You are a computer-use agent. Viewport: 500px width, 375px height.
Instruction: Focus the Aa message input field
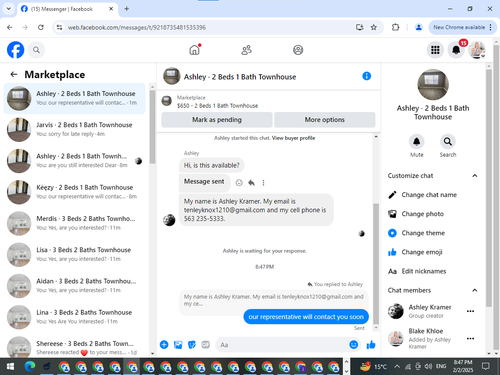tap(282, 345)
